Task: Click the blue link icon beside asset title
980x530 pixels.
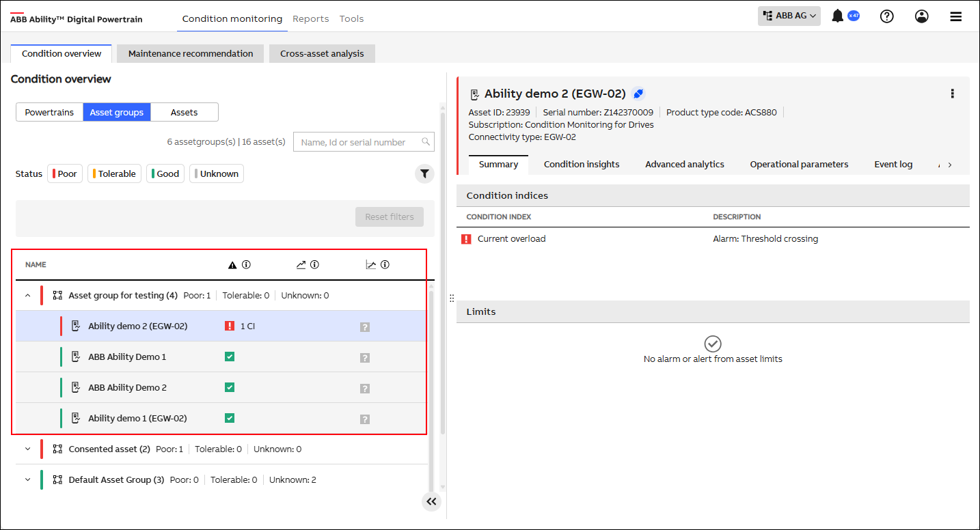Action: pyautogui.click(x=638, y=94)
